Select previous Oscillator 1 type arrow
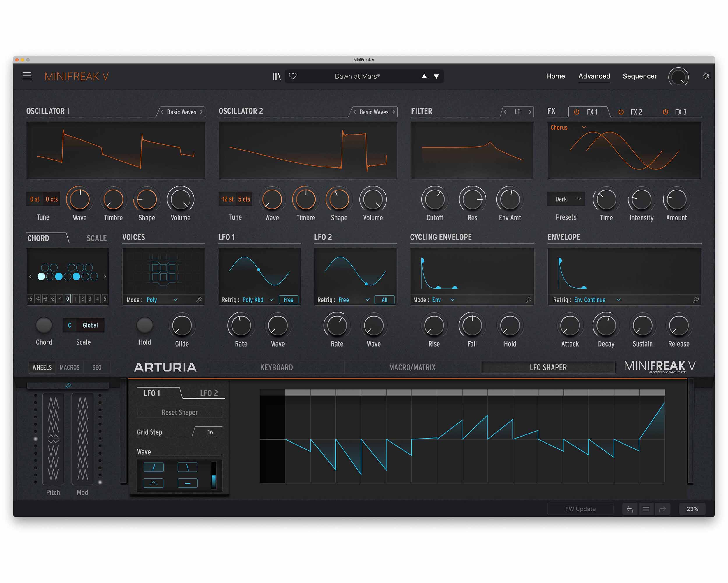 click(162, 112)
